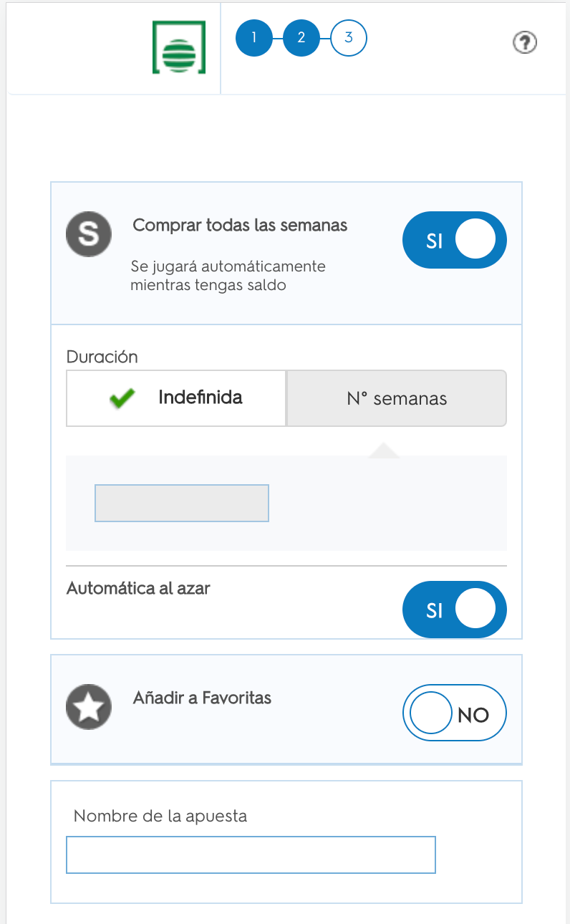Click the star Favoritas icon
Viewport: 570px width, 924px height.
click(89, 707)
